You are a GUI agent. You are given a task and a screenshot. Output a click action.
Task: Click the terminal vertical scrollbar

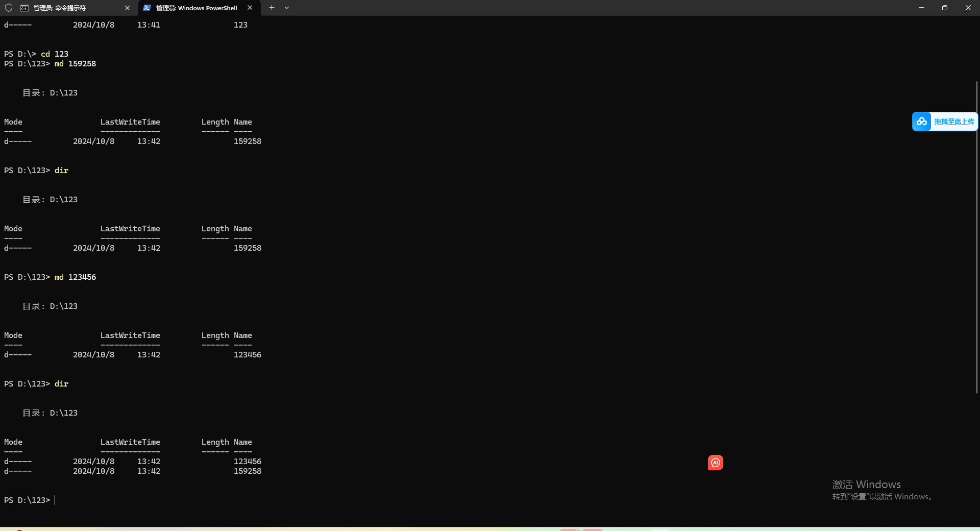click(977, 237)
